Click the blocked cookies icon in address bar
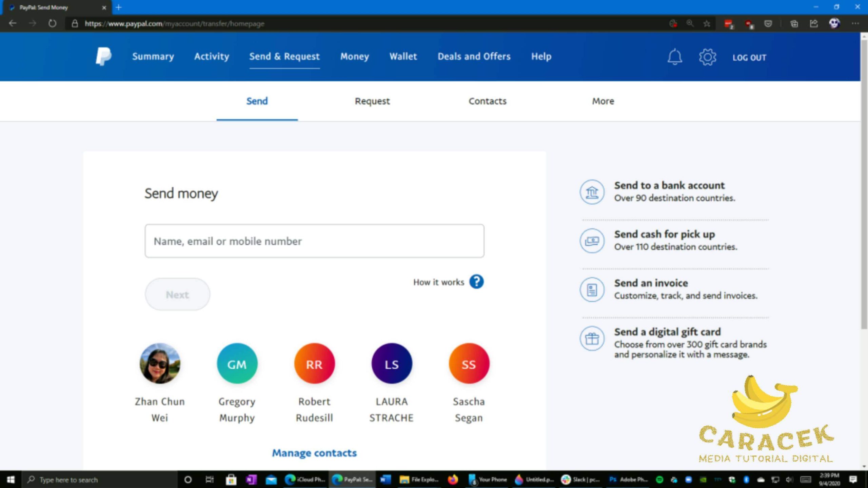Image resolution: width=868 pixels, height=488 pixels. point(673,23)
